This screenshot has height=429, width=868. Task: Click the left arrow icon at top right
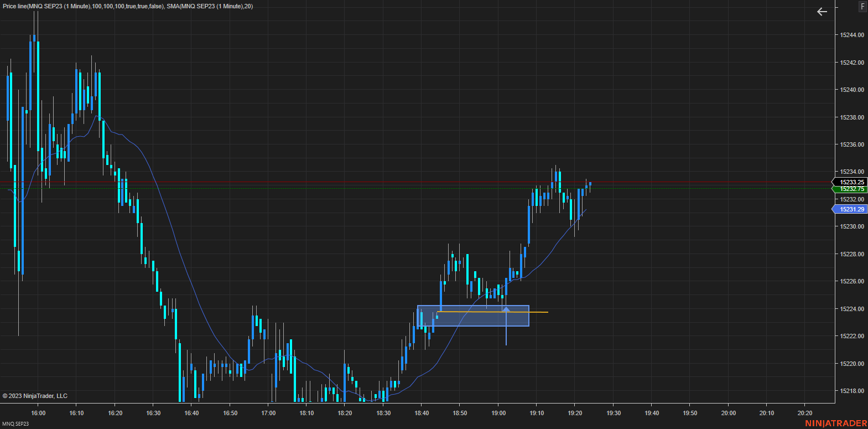click(x=822, y=12)
